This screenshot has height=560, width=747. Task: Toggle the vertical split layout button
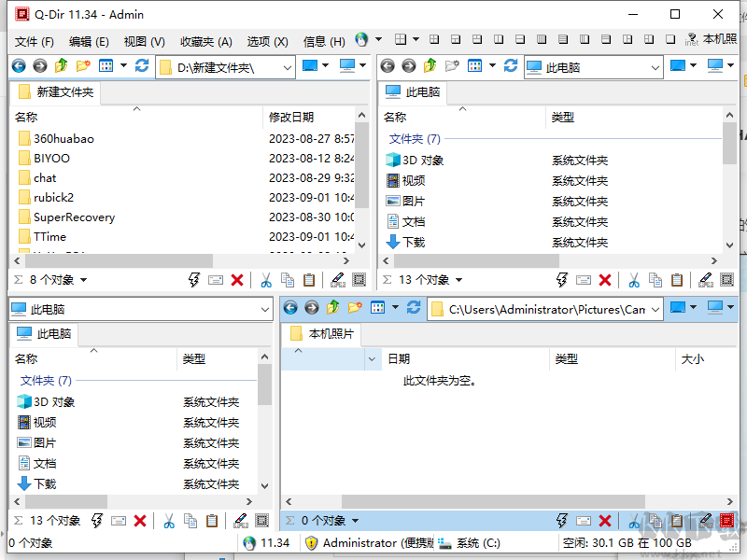pos(499,38)
